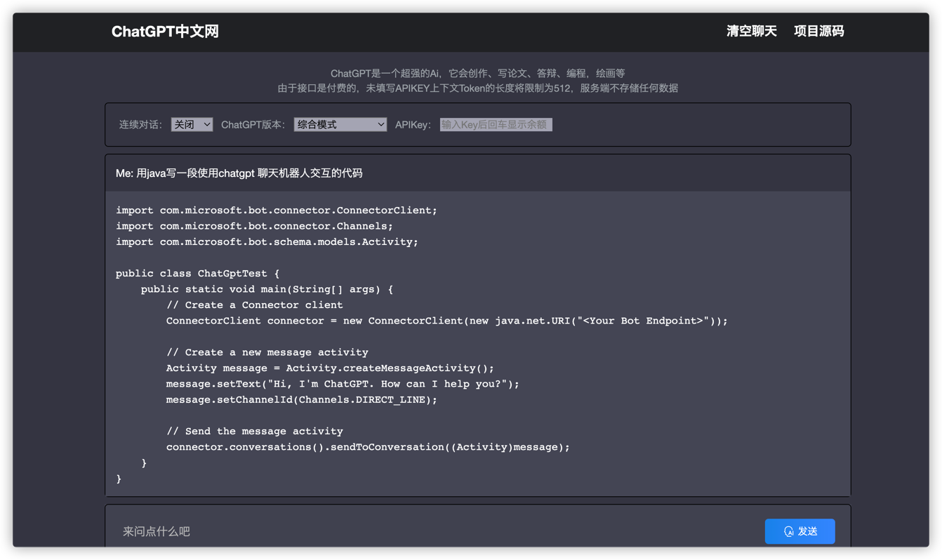Viewport: 942px width, 560px height.
Task: Click the 'public static void main' line
Action: pyautogui.click(x=267, y=289)
